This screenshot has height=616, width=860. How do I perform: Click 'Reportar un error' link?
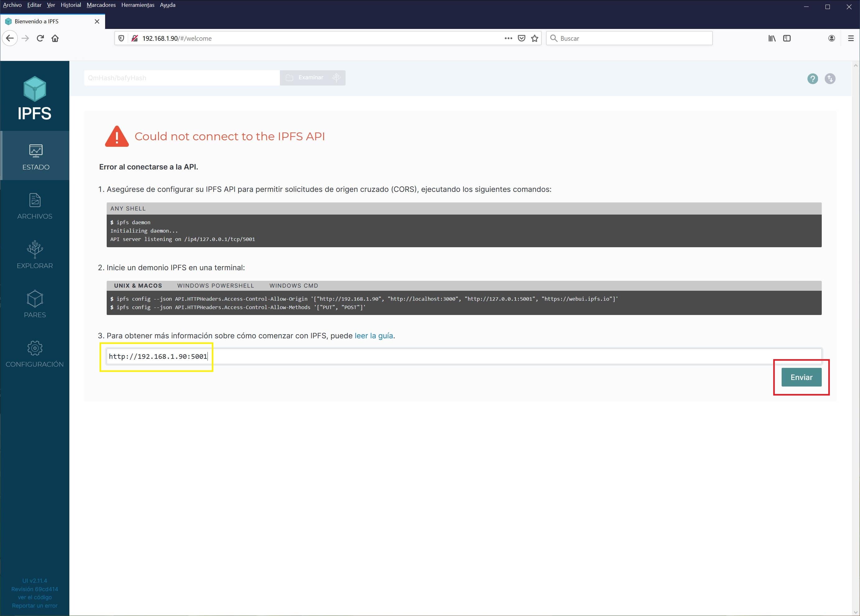[x=35, y=605]
